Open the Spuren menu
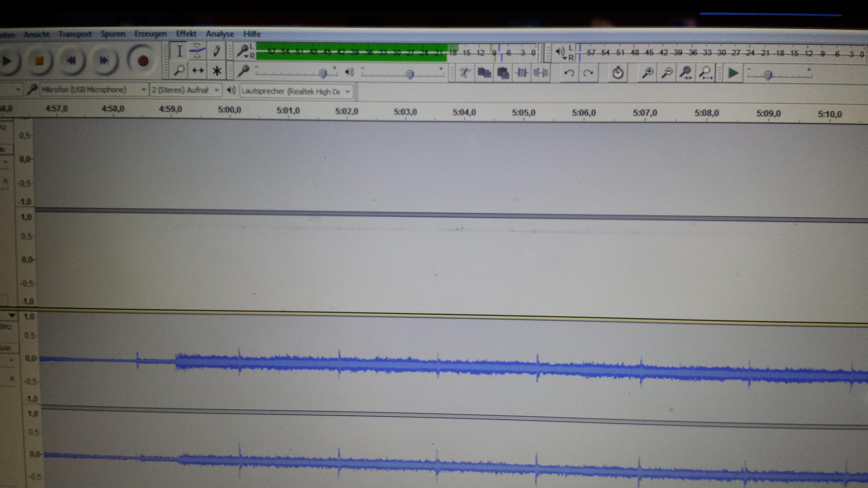This screenshot has height=488, width=868. (x=113, y=34)
